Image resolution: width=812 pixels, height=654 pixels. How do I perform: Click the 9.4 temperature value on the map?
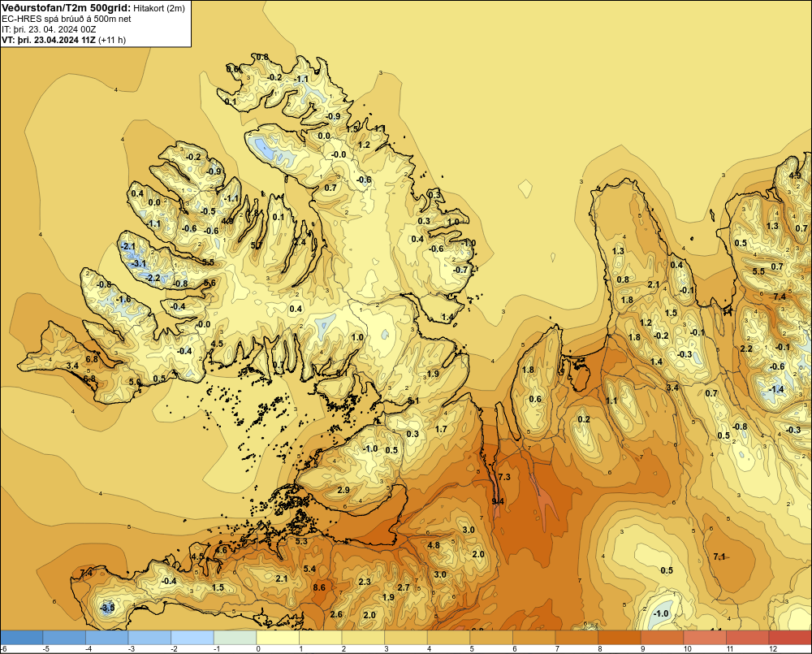point(498,501)
